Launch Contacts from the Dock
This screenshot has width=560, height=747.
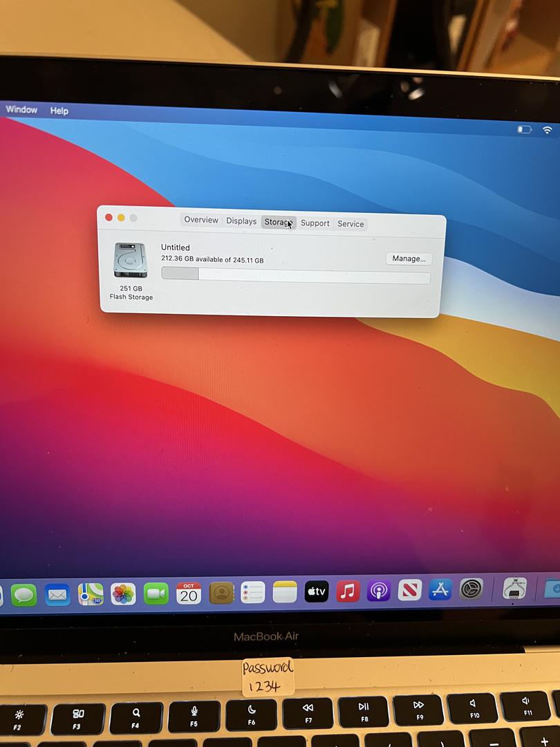(221, 593)
